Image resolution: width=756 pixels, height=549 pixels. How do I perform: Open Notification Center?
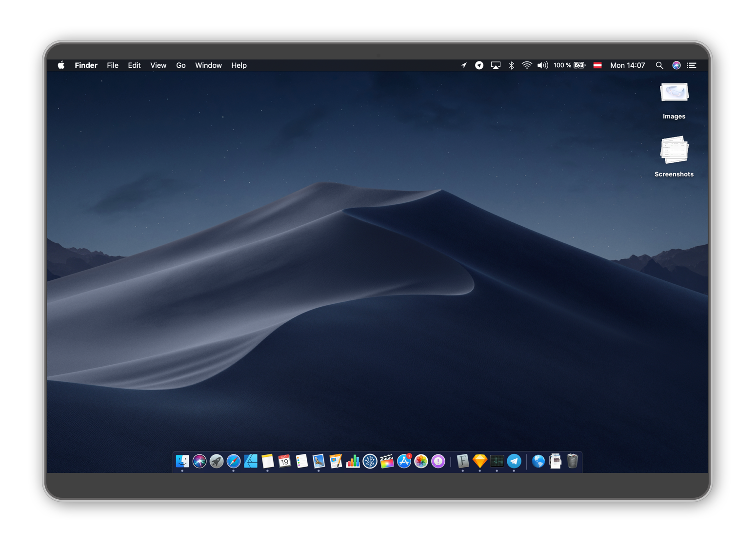click(692, 65)
